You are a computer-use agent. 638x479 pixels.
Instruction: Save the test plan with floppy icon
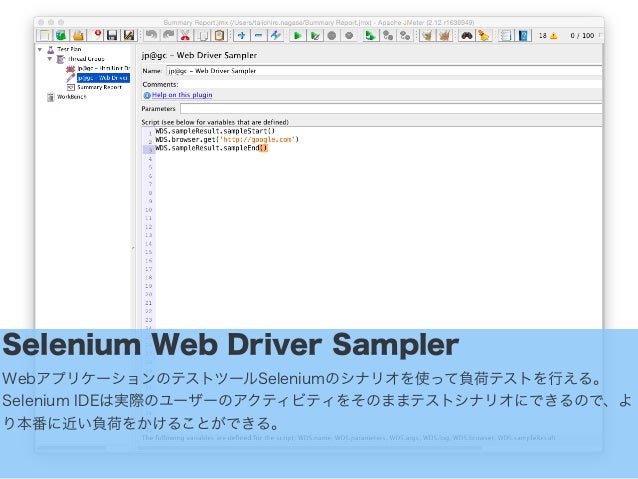click(112, 36)
